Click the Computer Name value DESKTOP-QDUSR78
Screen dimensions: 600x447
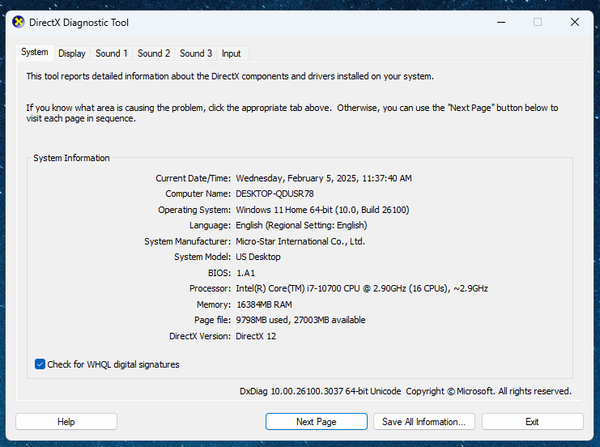point(275,194)
